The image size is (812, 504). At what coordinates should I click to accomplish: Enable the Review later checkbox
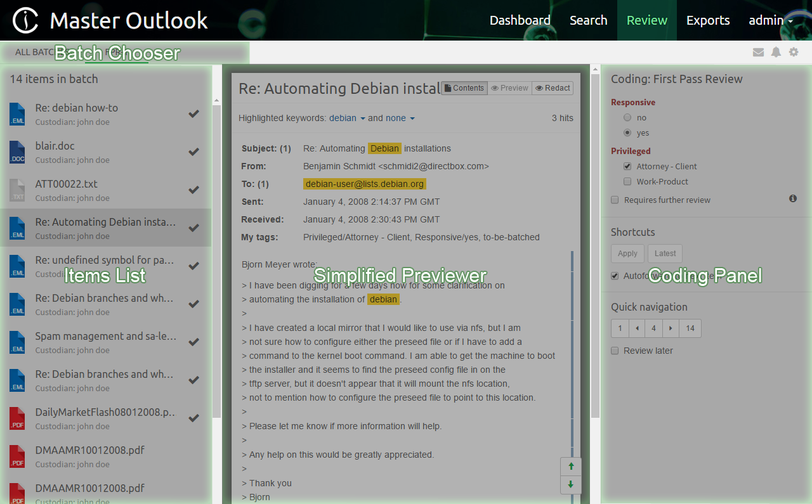(x=614, y=350)
